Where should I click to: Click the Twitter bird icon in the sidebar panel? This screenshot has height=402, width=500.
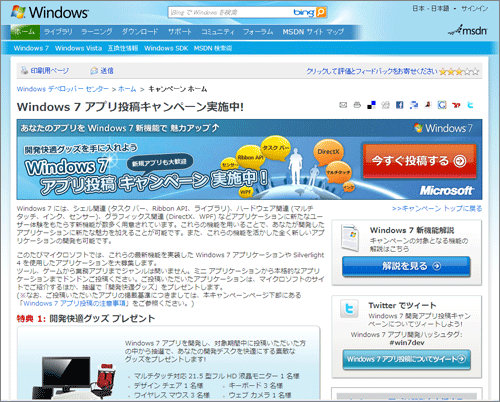coord(349,309)
